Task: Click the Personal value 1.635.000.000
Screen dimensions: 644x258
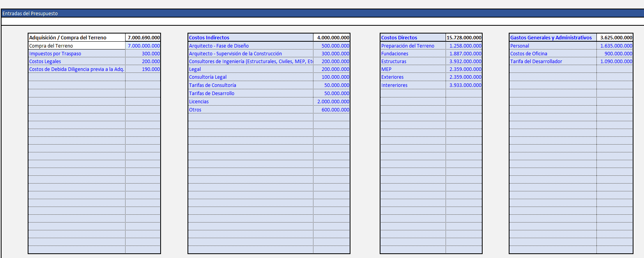Action: tap(615, 46)
